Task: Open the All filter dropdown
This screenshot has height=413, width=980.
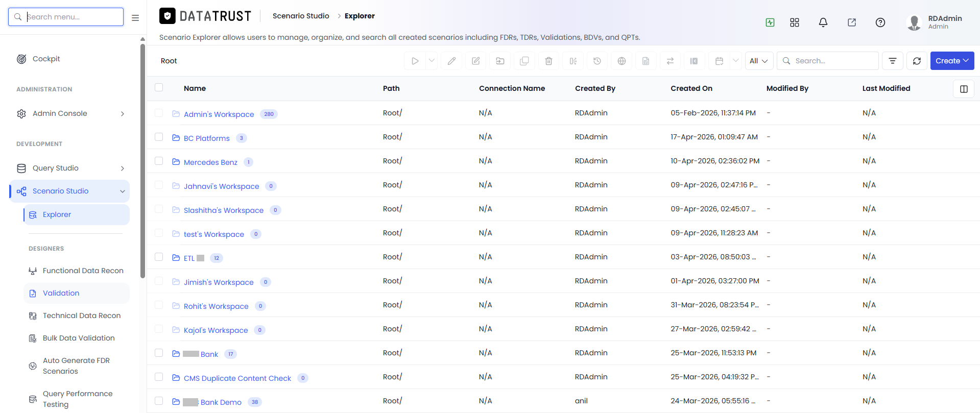Action: point(759,61)
